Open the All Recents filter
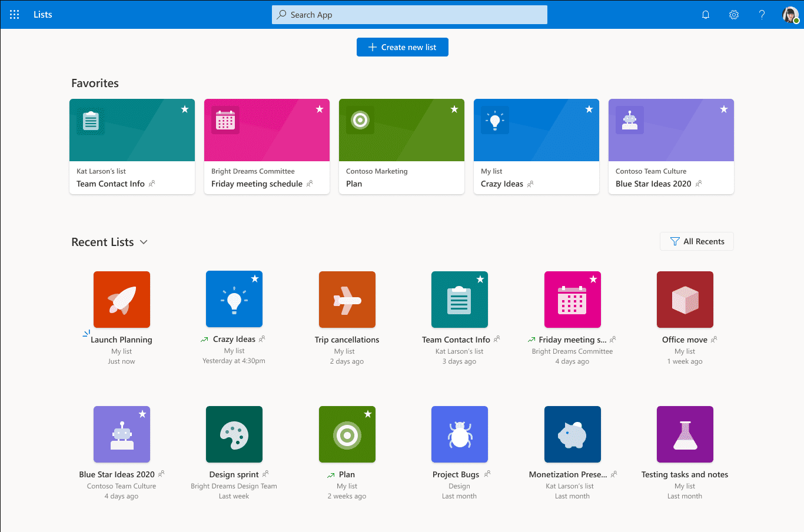 697,241
